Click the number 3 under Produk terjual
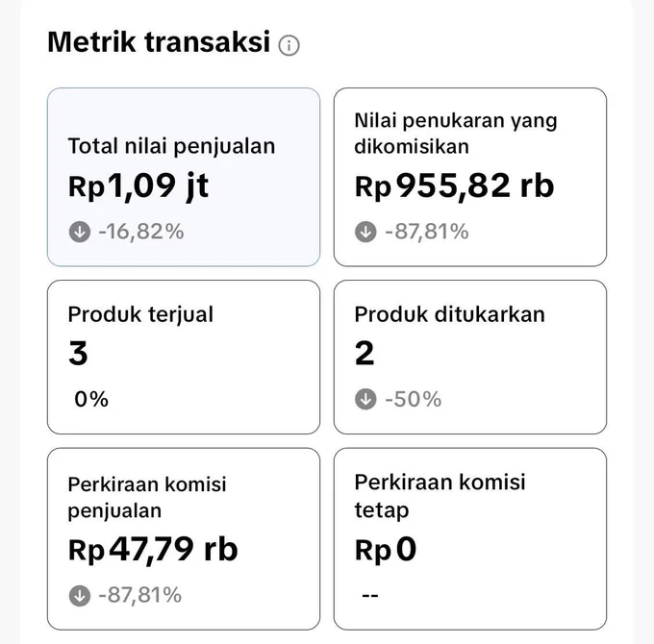 pos(78,353)
